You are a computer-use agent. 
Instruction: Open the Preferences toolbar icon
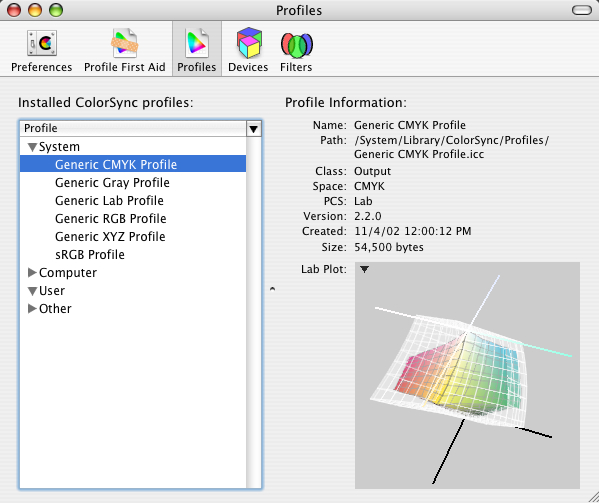42,43
